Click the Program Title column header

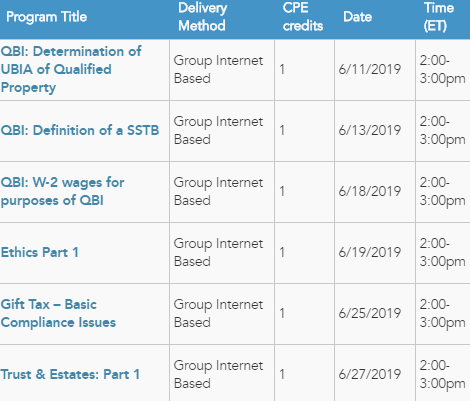46,17
